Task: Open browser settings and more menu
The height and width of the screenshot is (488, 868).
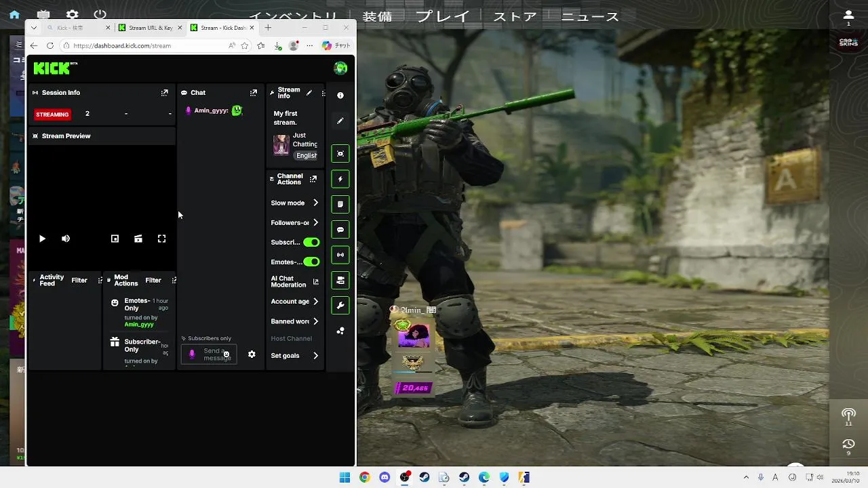Action: (x=310, y=45)
